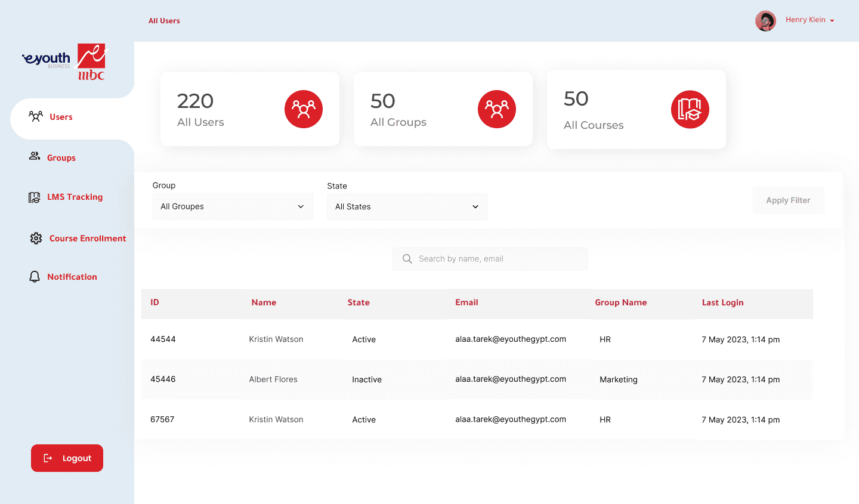Image resolution: width=859 pixels, height=504 pixels.
Task: Click Henry Klein's profile avatar
Action: click(x=765, y=21)
